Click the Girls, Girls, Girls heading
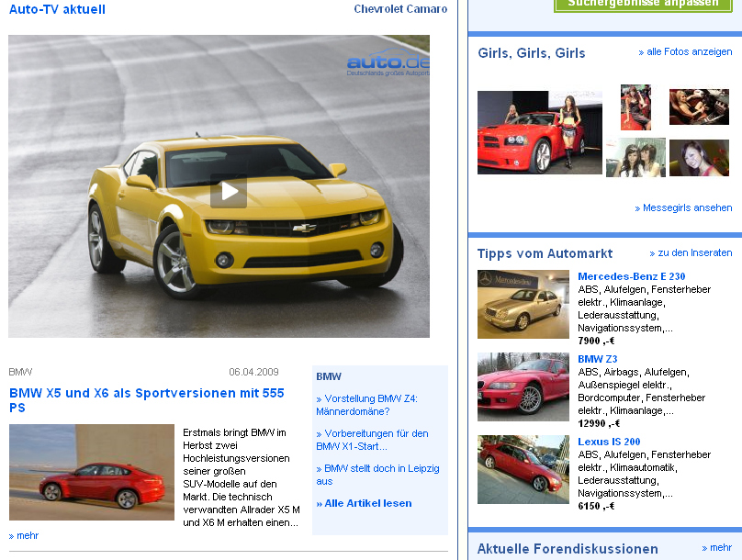This screenshot has width=742, height=560. pos(532,53)
